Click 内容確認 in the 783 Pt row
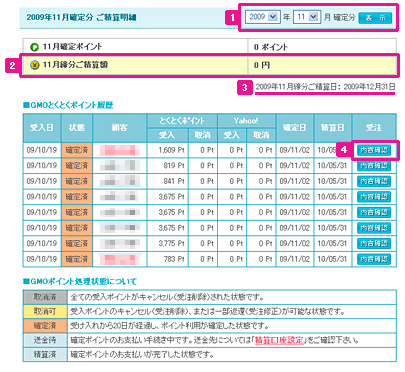This screenshot has height=372, width=405. 374,259
